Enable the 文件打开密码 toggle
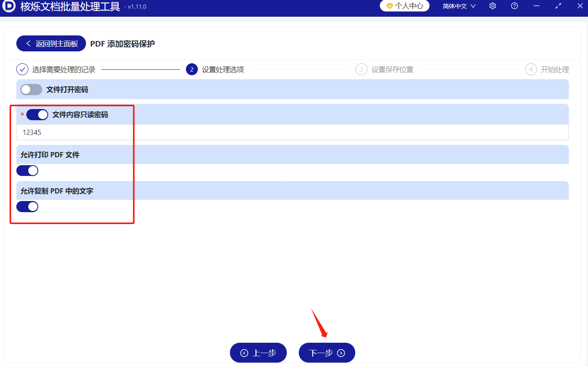The image size is (588, 367). coord(31,89)
